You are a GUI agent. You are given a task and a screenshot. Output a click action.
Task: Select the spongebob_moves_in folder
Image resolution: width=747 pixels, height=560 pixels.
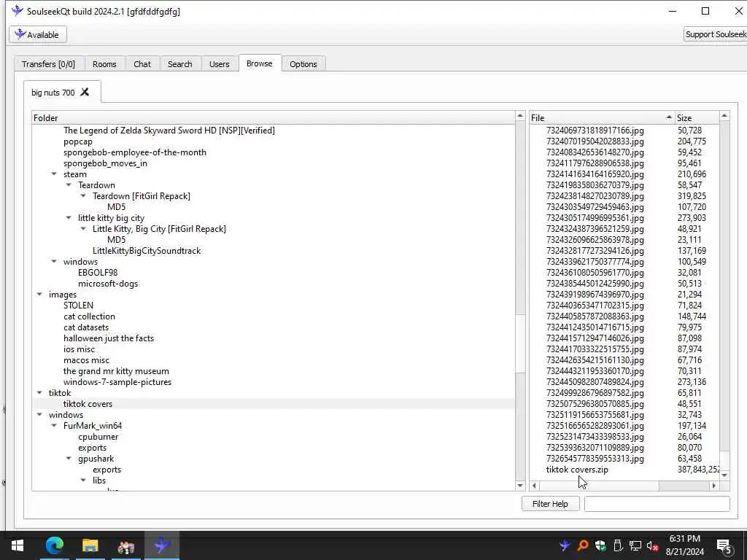point(105,163)
